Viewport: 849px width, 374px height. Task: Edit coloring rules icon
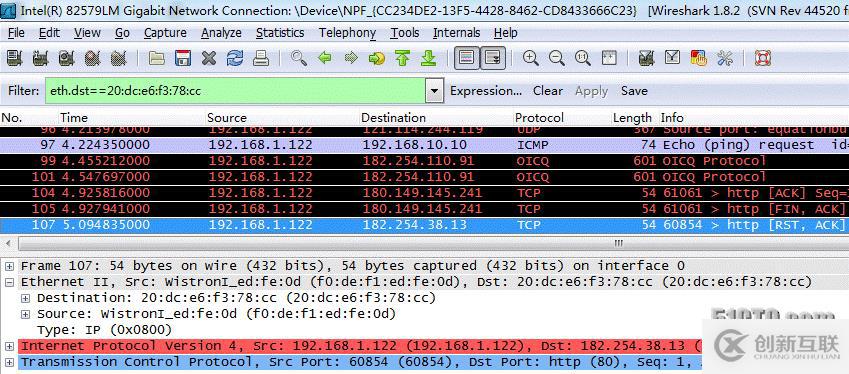pyautogui.click(x=698, y=58)
